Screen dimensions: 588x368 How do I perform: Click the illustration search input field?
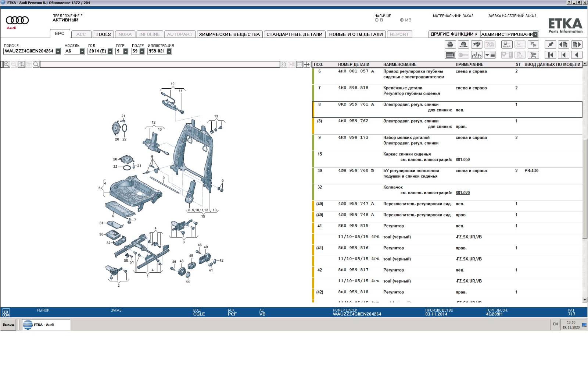160,64
